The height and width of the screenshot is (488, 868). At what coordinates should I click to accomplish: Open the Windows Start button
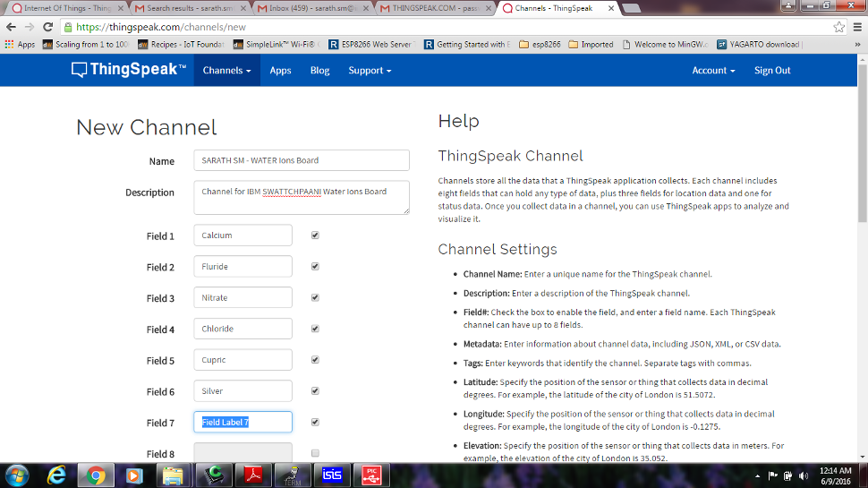(x=17, y=475)
